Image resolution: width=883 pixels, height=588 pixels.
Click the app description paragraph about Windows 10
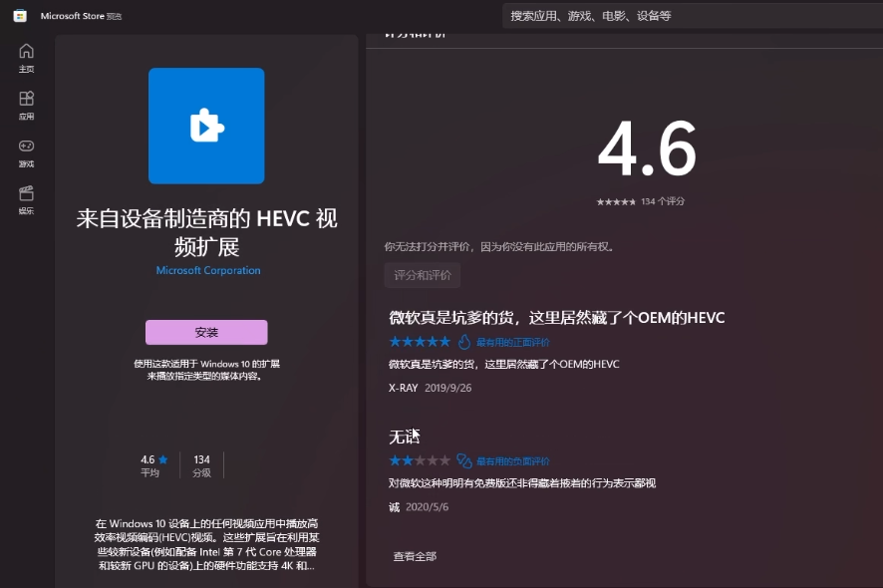[x=206, y=544]
